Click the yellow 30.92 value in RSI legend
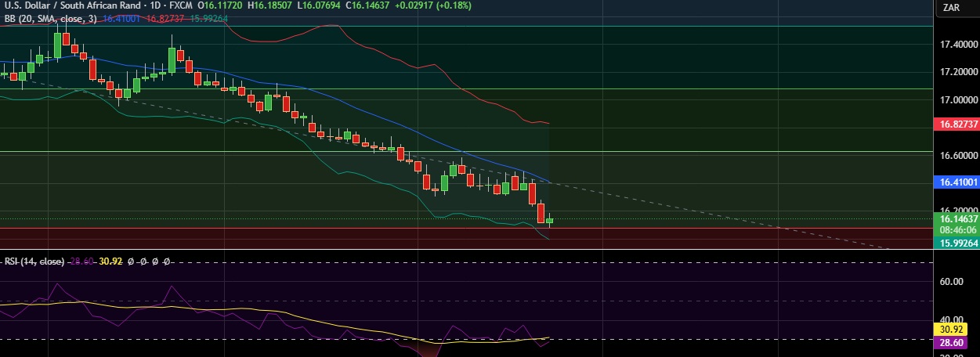Viewport: 980px width, 357px height. 110,261
